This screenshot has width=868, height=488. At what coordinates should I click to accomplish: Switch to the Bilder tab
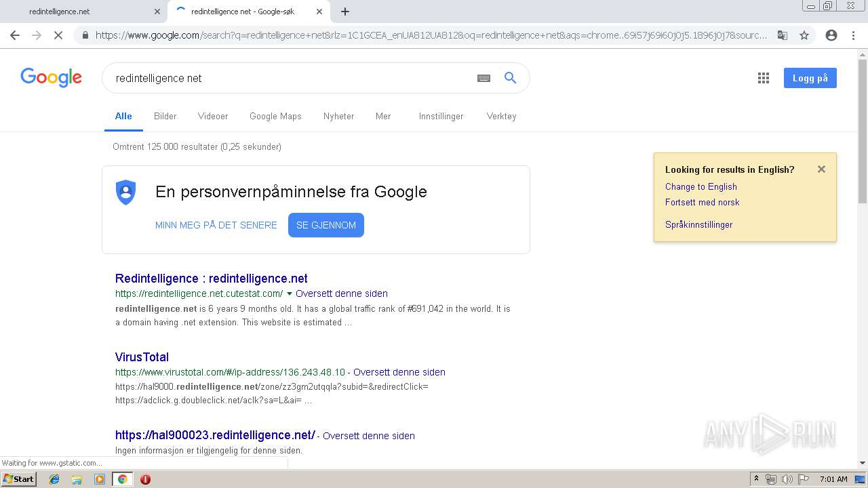[x=165, y=116]
